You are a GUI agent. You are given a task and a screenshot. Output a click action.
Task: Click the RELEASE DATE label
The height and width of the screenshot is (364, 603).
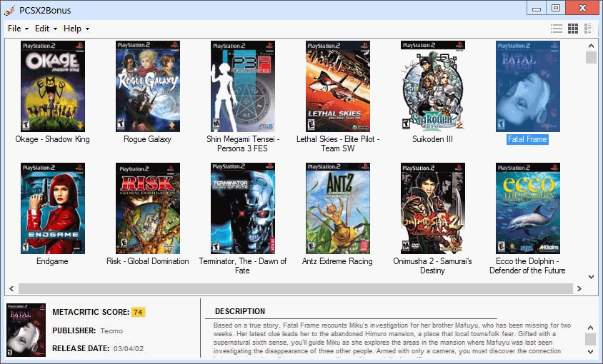[x=81, y=348]
